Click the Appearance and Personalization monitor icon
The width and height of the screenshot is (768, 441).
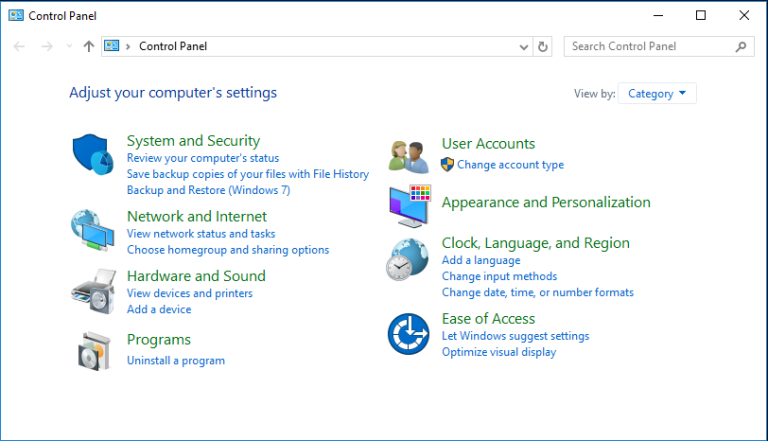point(409,206)
